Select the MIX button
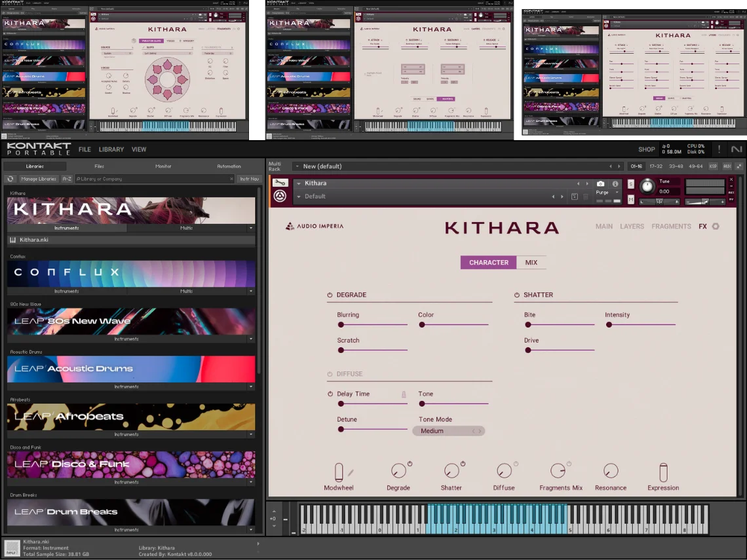Viewport: 747px width, 560px height. (531, 263)
